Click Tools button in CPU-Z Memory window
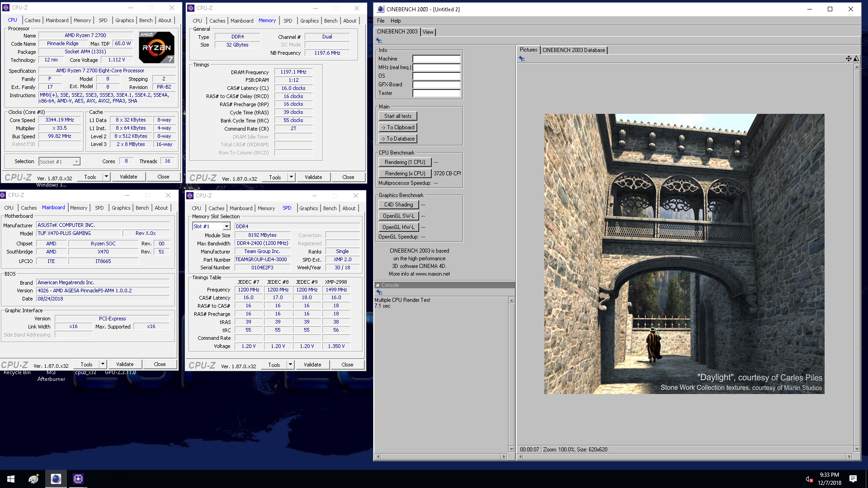 (275, 177)
